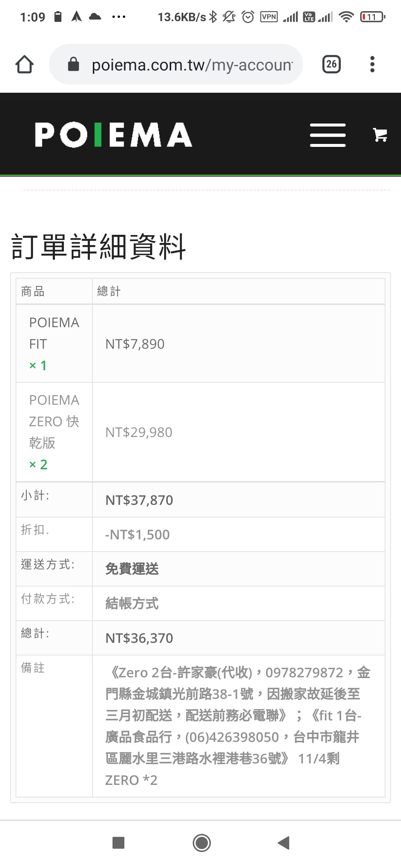Open the browser three-dot overflow menu
The width and height of the screenshot is (401, 868).
click(x=372, y=65)
